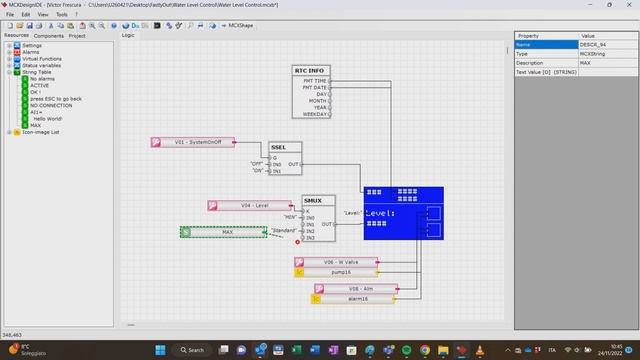
Task: Select the green MAX string block
Action: [224, 232]
